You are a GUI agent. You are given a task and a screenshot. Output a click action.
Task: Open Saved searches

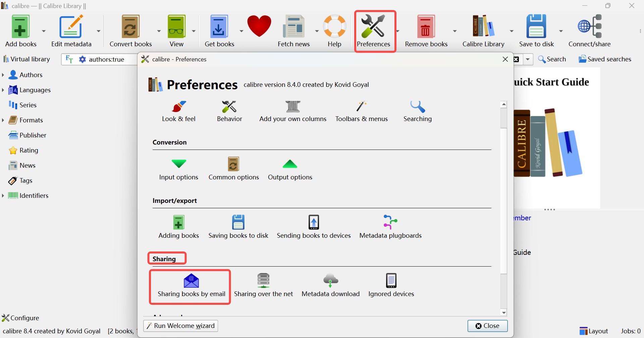coord(605,59)
